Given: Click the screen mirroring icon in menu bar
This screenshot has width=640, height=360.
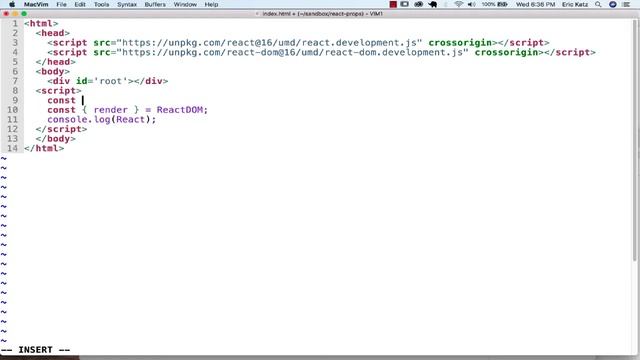Looking at the screenshot, I should [404, 4].
